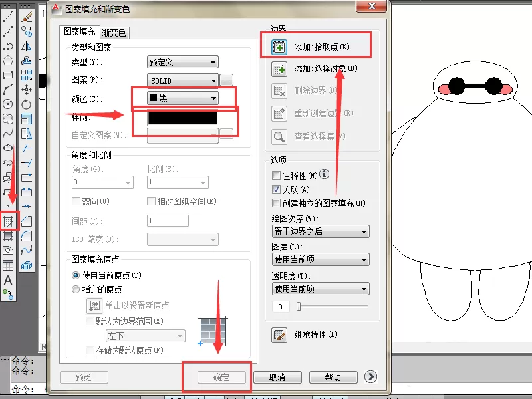This screenshot has height=399, width=532.
Task: Adjust the 透明度 transparency slider
Action: pos(299,307)
